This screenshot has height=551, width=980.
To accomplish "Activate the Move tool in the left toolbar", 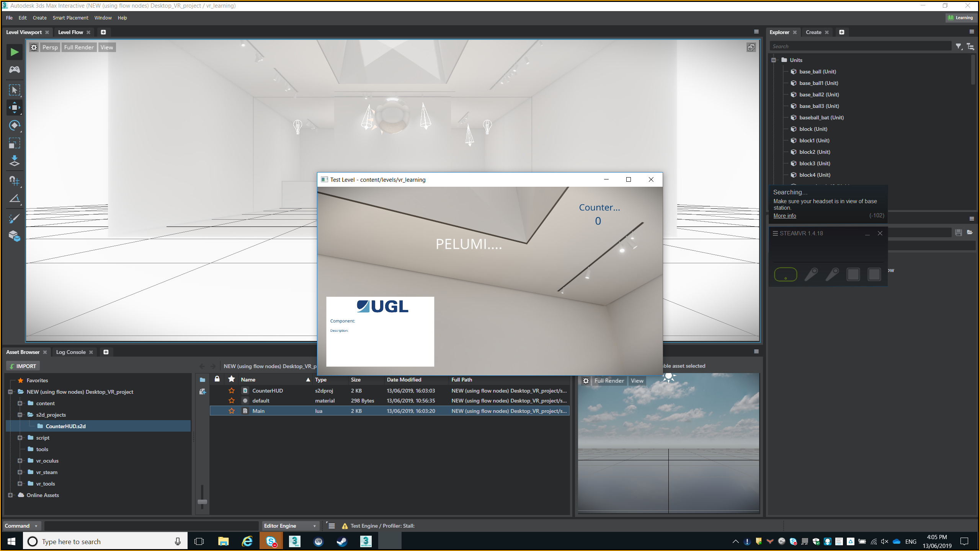I will (x=14, y=108).
